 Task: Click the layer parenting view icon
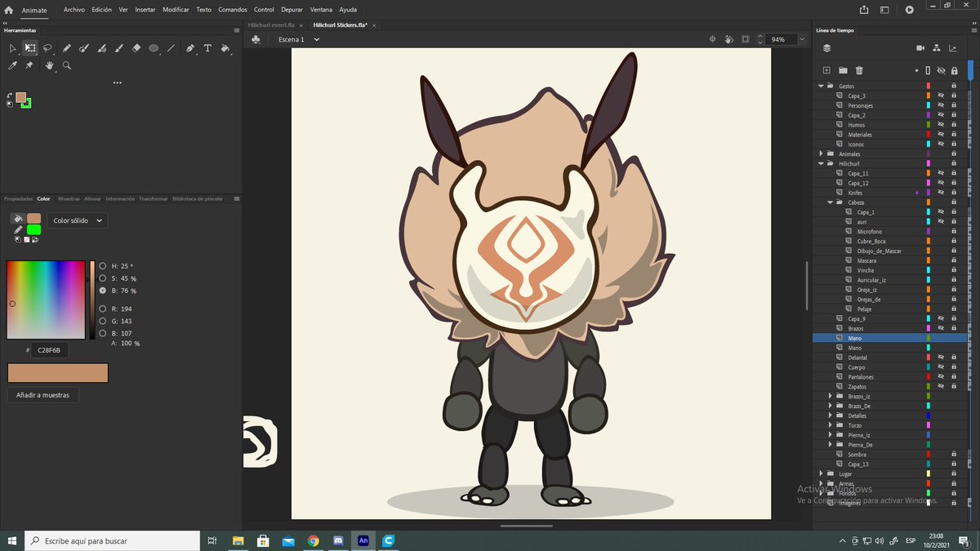click(x=937, y=48)
